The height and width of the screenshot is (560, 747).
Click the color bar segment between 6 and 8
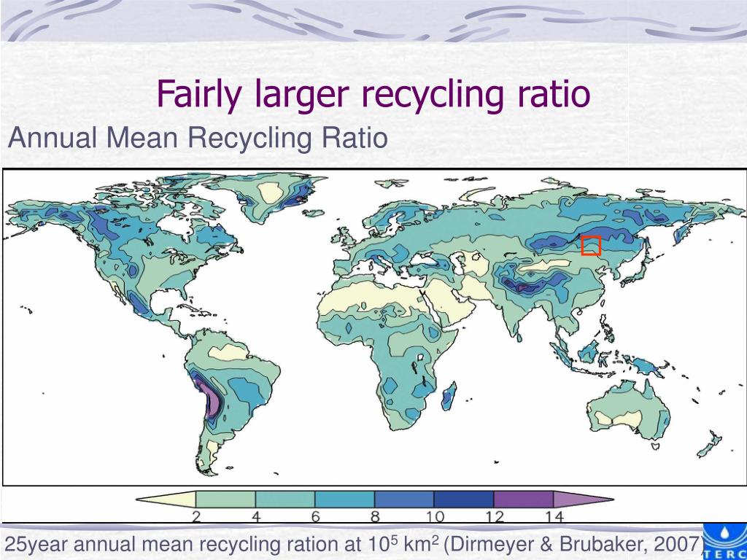(x=344, y=499)
